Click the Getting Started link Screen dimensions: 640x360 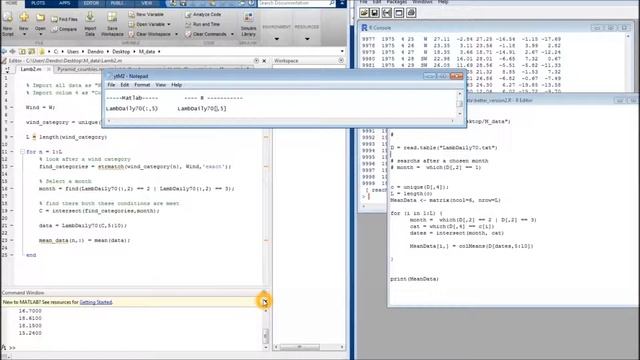pos(96,302)
